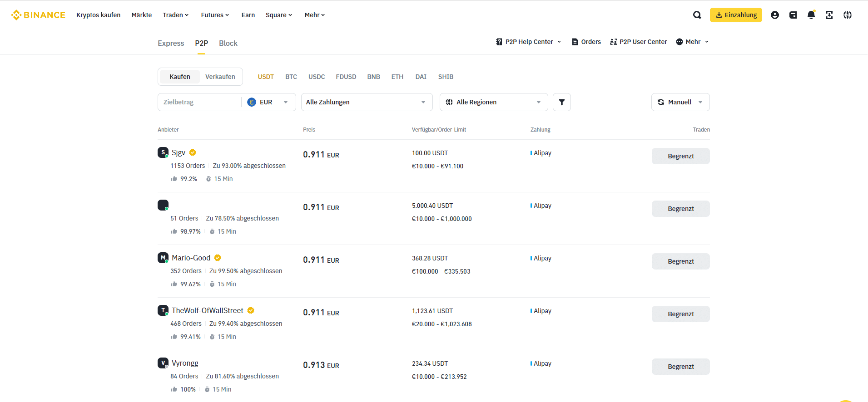Click the 5,000.40 USDT amount
Image resolution: width=868 pixels, height=402 pixels.
coord(432,206)
